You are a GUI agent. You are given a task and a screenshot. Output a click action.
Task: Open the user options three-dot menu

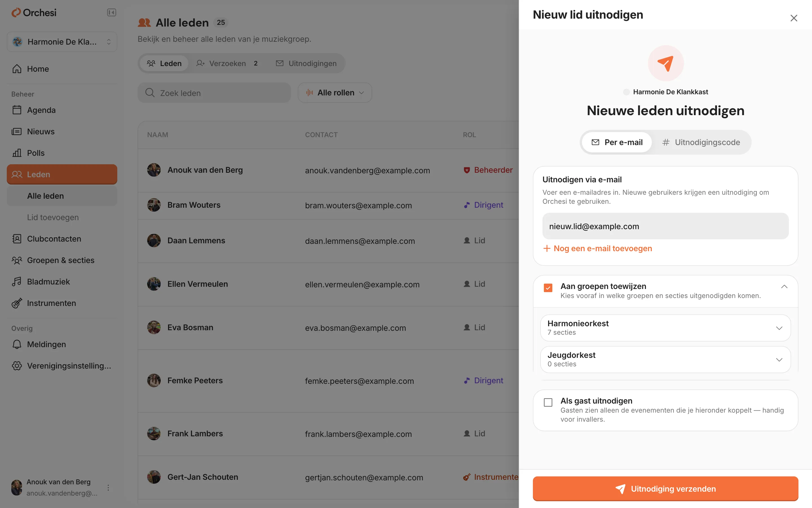[x=108, y=487]
